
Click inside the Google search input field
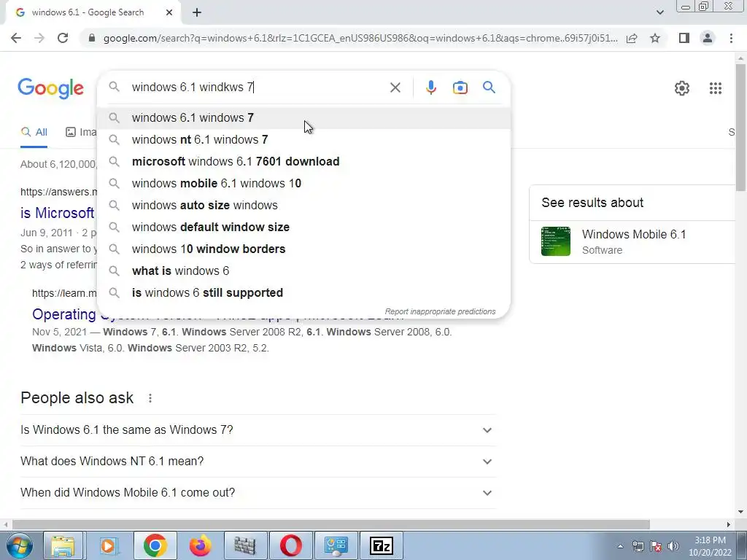pos(258,87)
